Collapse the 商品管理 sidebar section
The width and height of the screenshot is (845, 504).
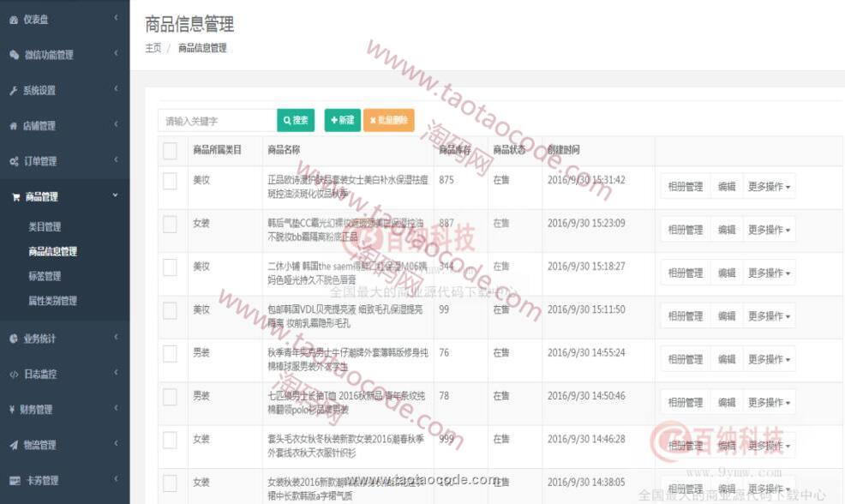point(64,197)
